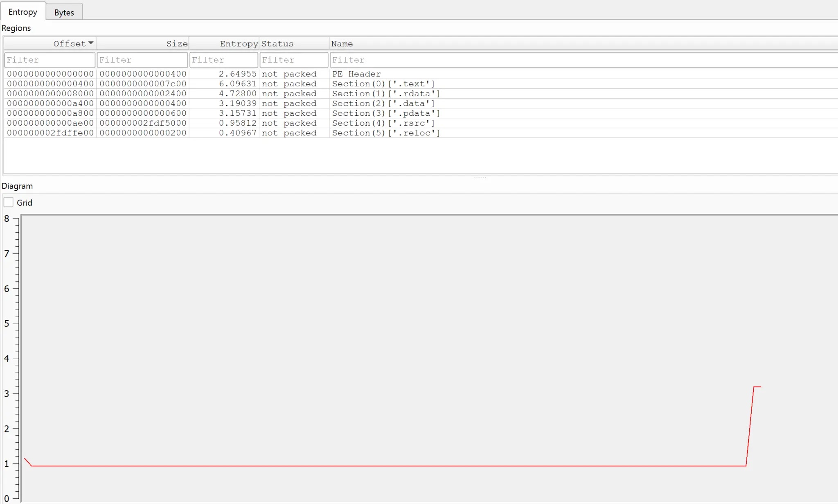Screen dimensions: 838x504
Task: Click 'not packed' status in PE Header row
Action: [x=289, y=74]
